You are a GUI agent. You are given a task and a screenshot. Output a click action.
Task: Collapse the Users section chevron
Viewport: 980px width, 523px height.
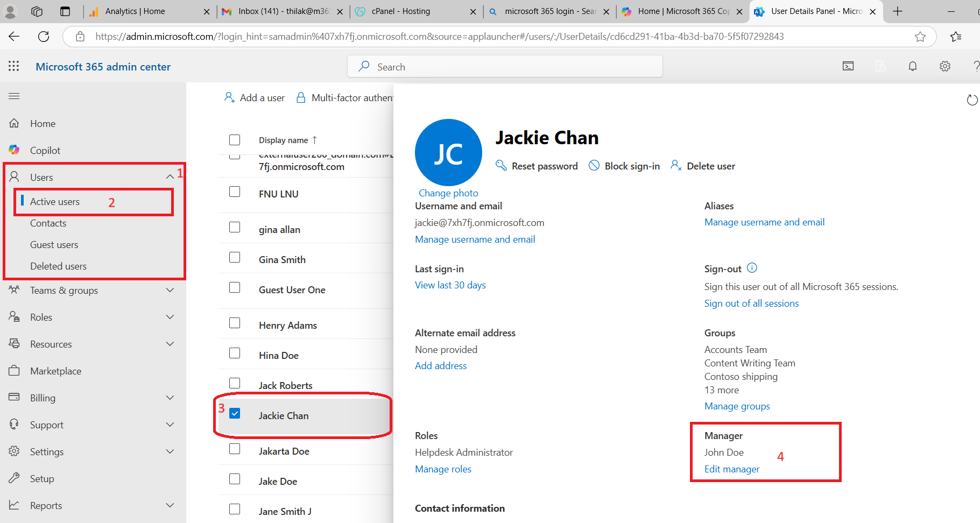point(170,176)
